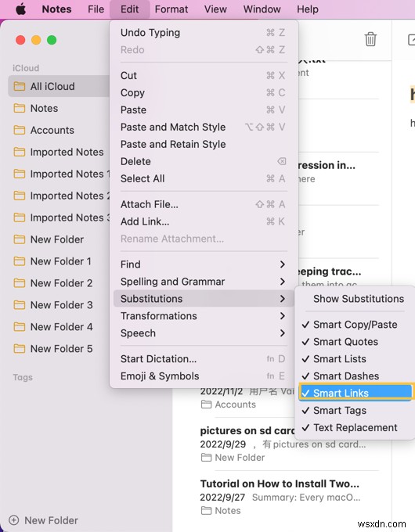Select Imported Notes 1 folder

pyautogui.click(x=59, y=174)
